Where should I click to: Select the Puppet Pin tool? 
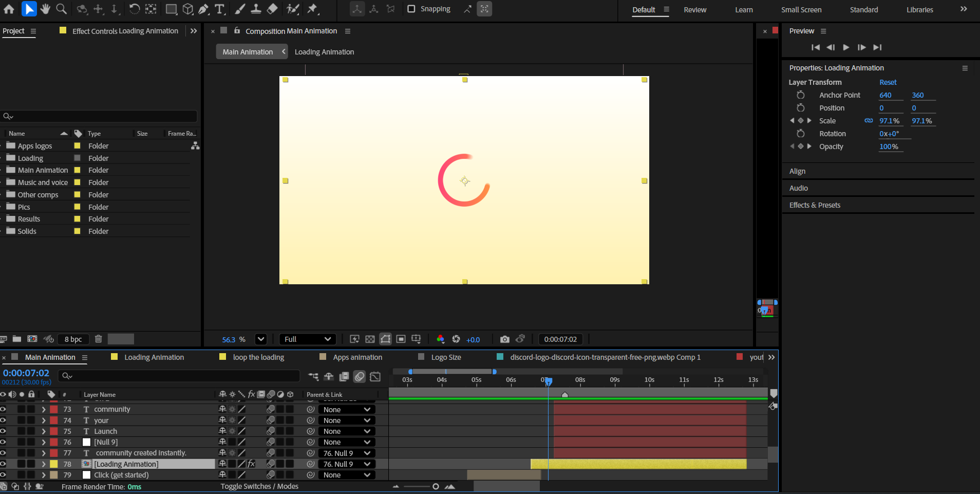[312, 9]
